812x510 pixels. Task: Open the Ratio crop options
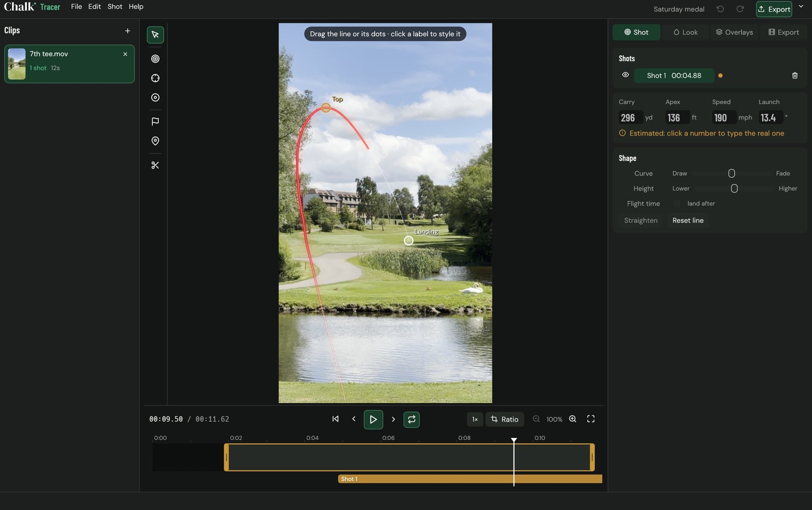coord(505,419)
